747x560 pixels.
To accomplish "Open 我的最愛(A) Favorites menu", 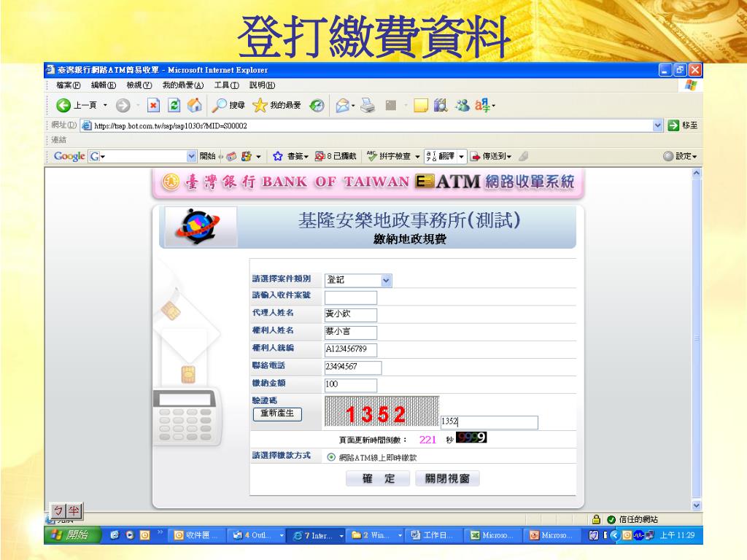I will [183, 85].
